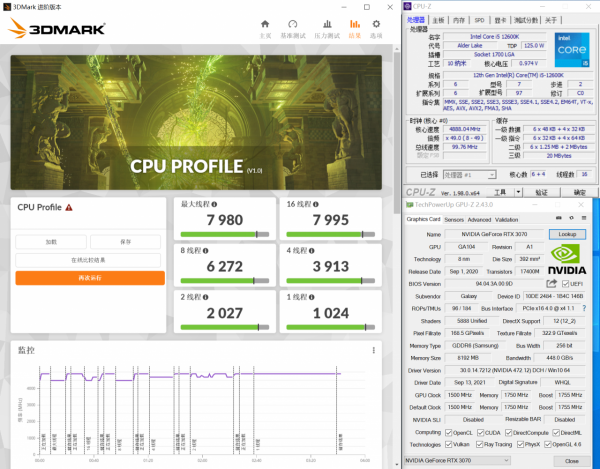Screen dimensions: 600x469
Task: Open the 测试分数 tab in CPU-Z
Action: pyautogui.click(x=525, y=20)
